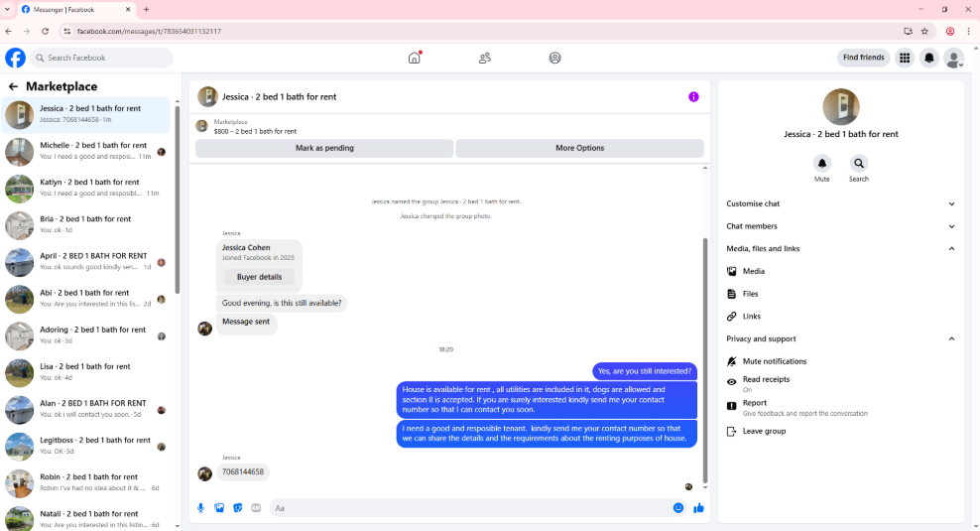This screenshot has height=531, width=980.
Task: Click the chat header Jessica avatar
Action: point(207,97)
